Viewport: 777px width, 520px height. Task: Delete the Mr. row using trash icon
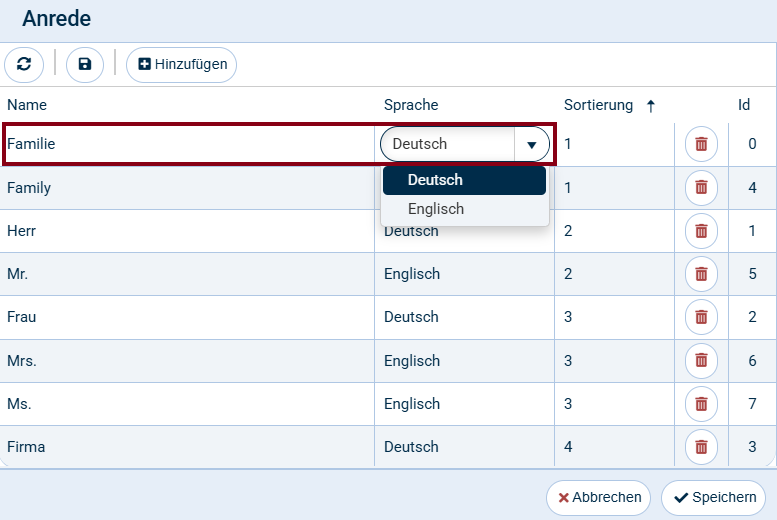coord(701,274)
